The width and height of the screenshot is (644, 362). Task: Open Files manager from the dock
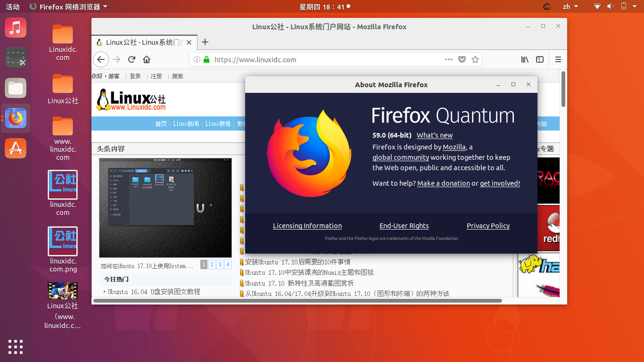(16, 88)
